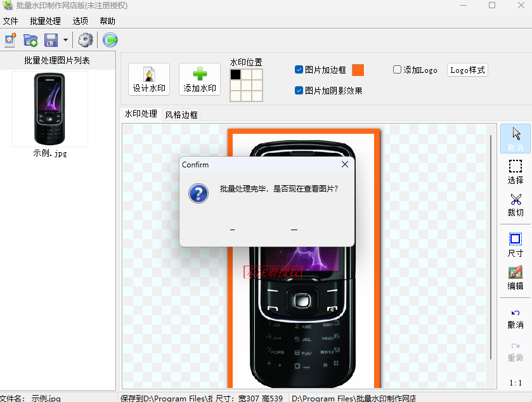The width and height of the screenshot is (532, 402).
Task: Open the 文件 menu
Action: [x=10, y=21]
